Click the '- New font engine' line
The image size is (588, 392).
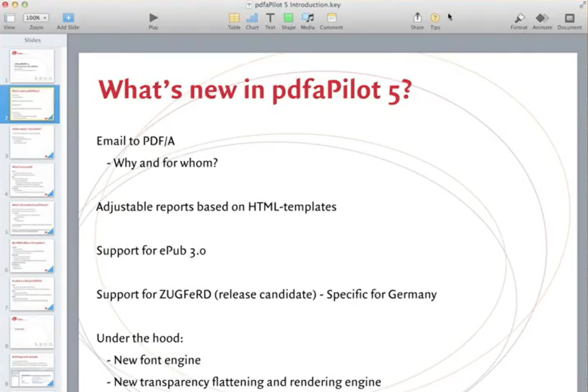[153, 360]
